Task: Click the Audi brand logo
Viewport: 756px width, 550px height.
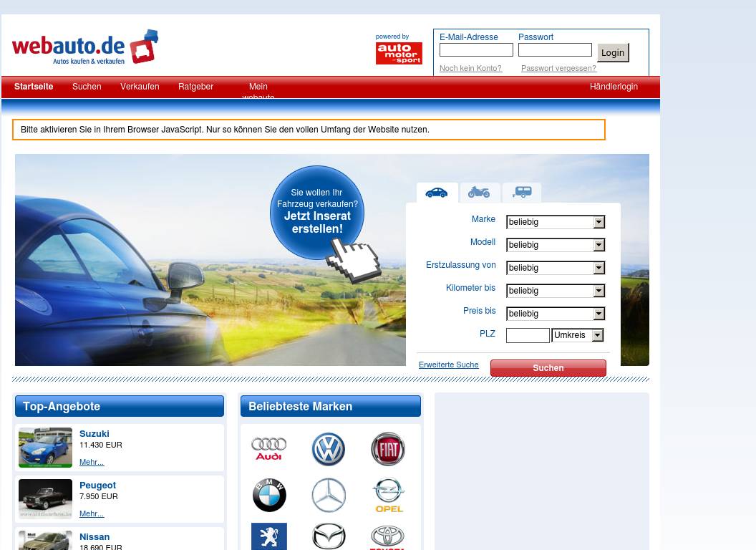Action: pyautogui.click(x=269, y=449)
